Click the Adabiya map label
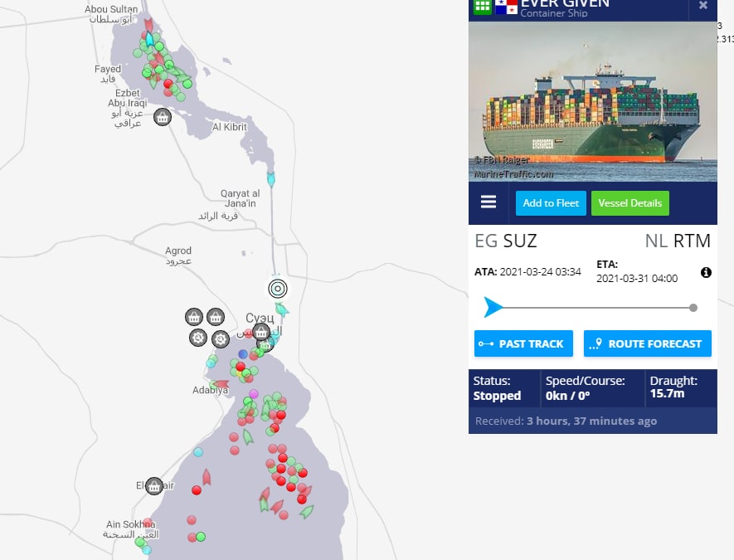The image size is (734, 560). pos(210,390)
